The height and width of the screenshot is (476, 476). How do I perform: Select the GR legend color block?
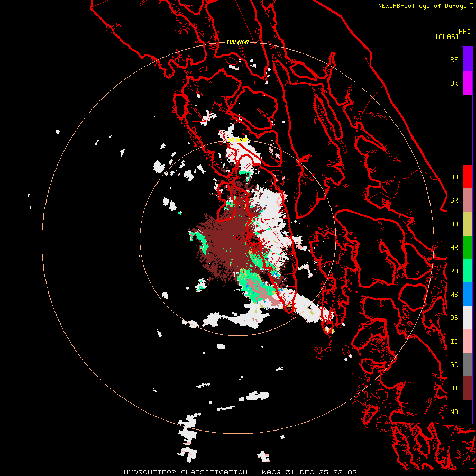(x=467, y=200)
